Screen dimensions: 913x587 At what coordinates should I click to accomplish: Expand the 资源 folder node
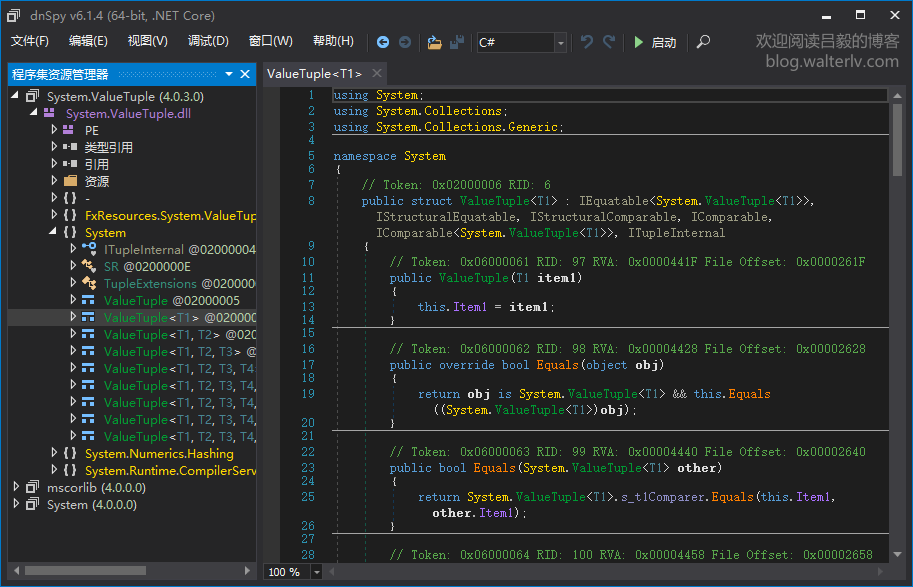(x=54, y=180)
